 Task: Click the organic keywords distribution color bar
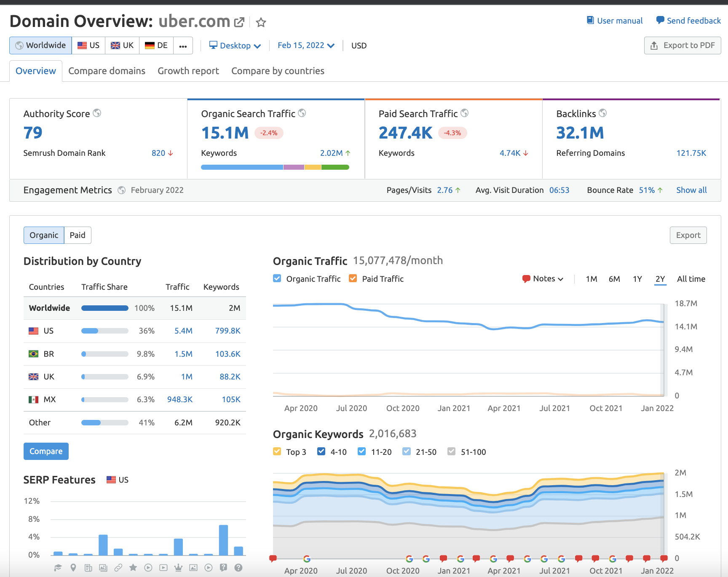coord(275,167)
